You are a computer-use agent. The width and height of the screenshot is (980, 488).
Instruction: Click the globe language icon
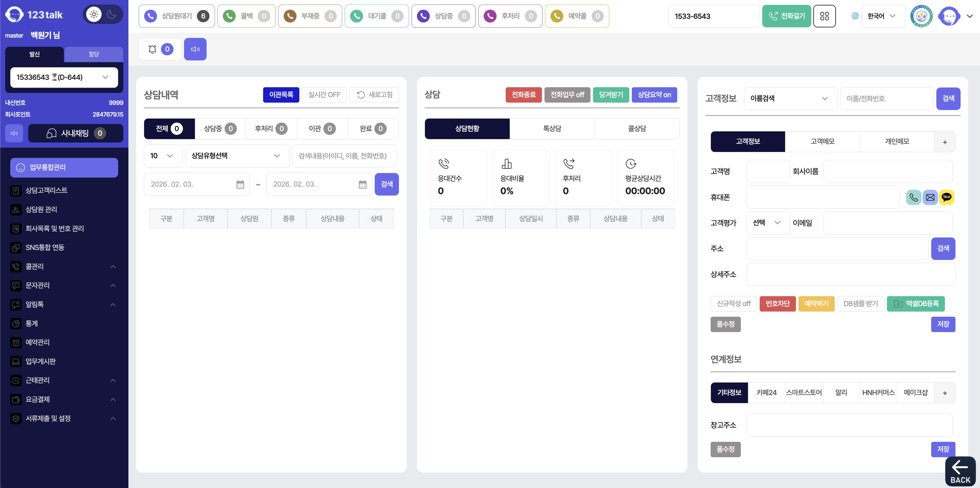pyautogui.click(x=855, y=16)
